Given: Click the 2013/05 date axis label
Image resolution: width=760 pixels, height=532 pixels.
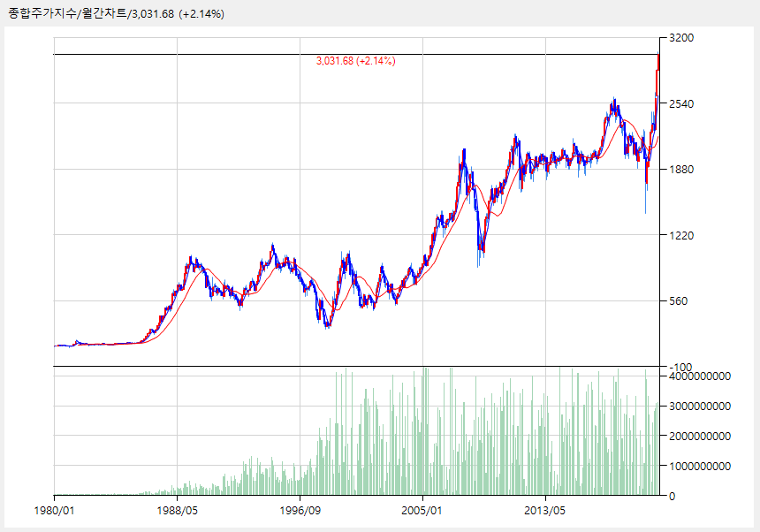Looking at the screenshot, I should tap(545, 511).
